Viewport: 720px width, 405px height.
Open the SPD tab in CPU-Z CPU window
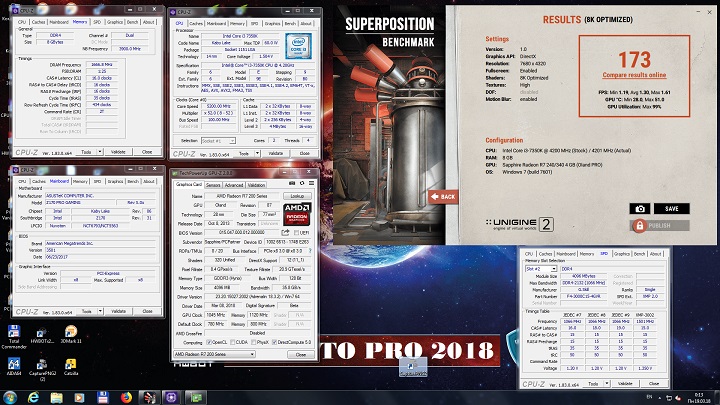254,23
